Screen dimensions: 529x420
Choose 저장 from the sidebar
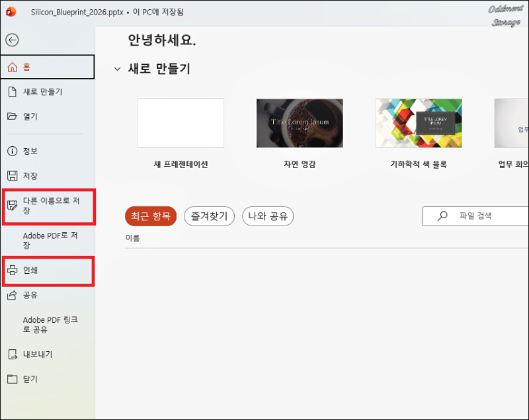48,176
